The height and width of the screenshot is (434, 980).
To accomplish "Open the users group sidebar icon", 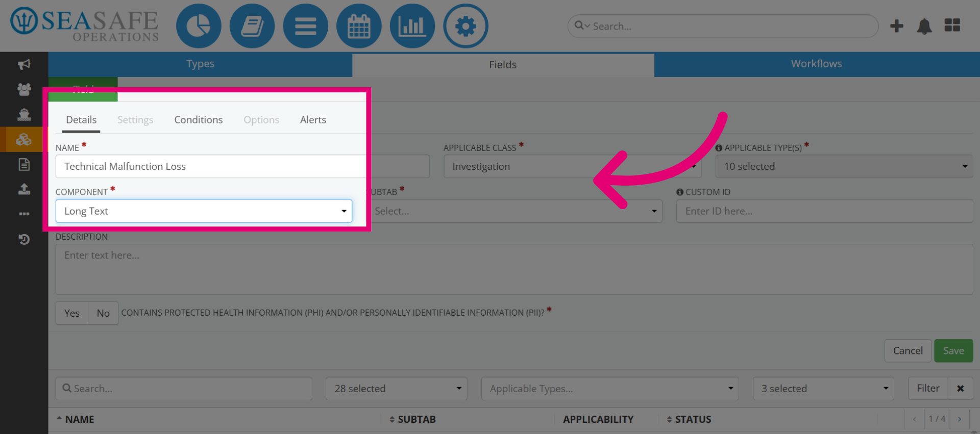I will click(24, 89).
